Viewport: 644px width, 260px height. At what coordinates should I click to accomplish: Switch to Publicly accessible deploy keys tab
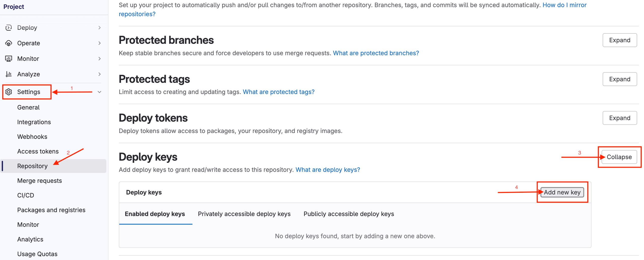click(x=349, y=214)
